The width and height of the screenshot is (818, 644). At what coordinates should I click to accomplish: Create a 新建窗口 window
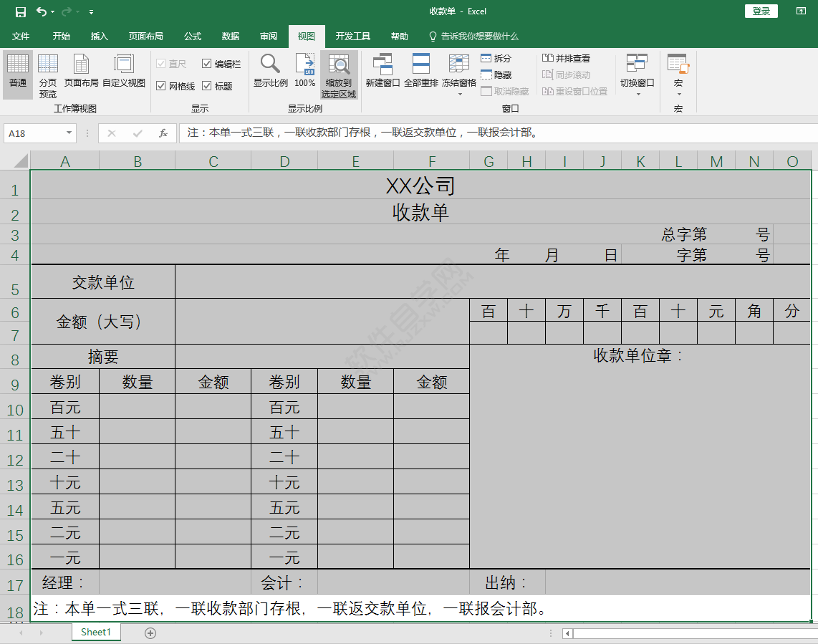(x=383, y=72)
